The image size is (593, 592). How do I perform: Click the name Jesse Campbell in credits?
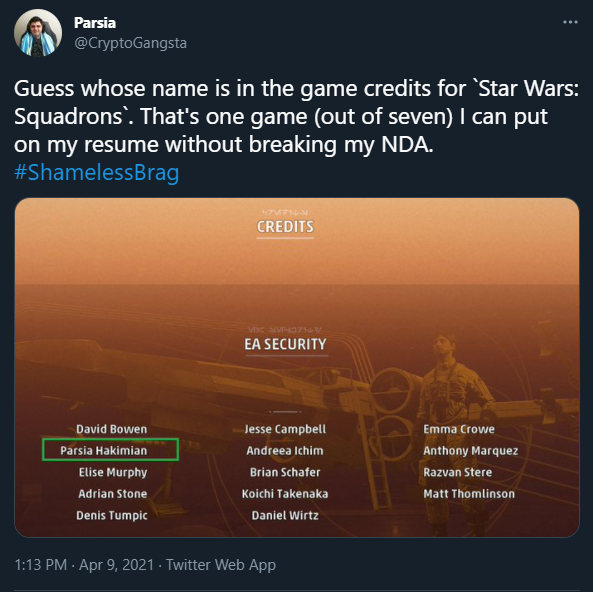coord(285,429)
